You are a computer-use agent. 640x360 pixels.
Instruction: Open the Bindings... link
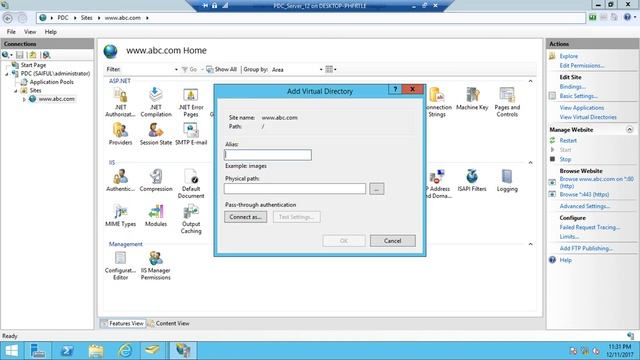click(572, 87)
